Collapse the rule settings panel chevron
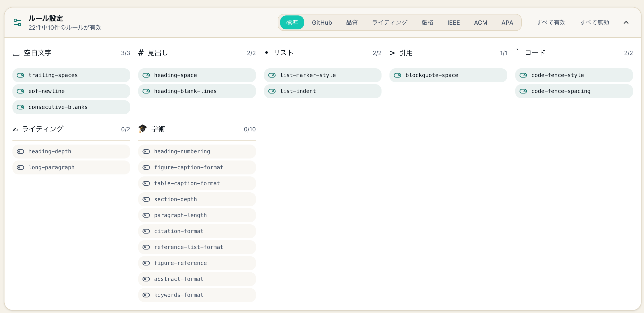This screenshot has width=644, height=313. click(626, 22)
